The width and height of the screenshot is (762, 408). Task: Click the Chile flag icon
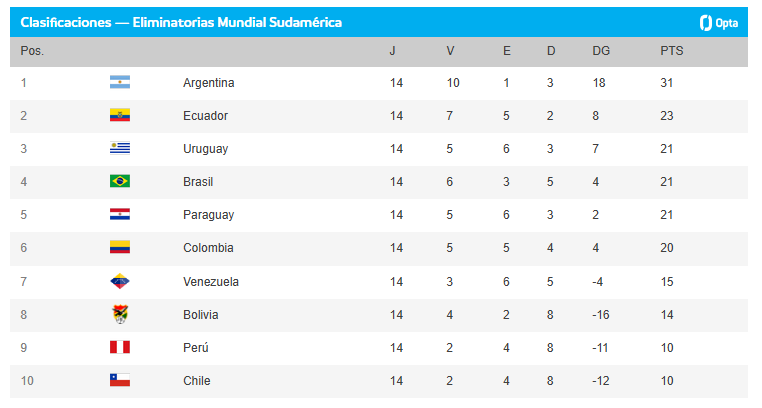[x=120, y=380]
